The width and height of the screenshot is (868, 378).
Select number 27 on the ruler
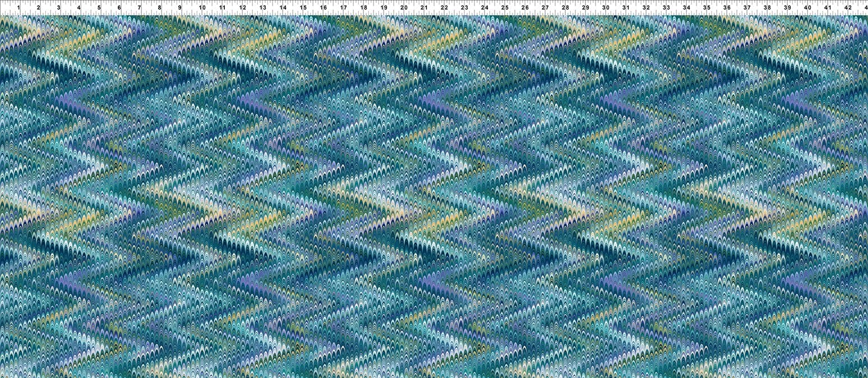coord(545,8)
